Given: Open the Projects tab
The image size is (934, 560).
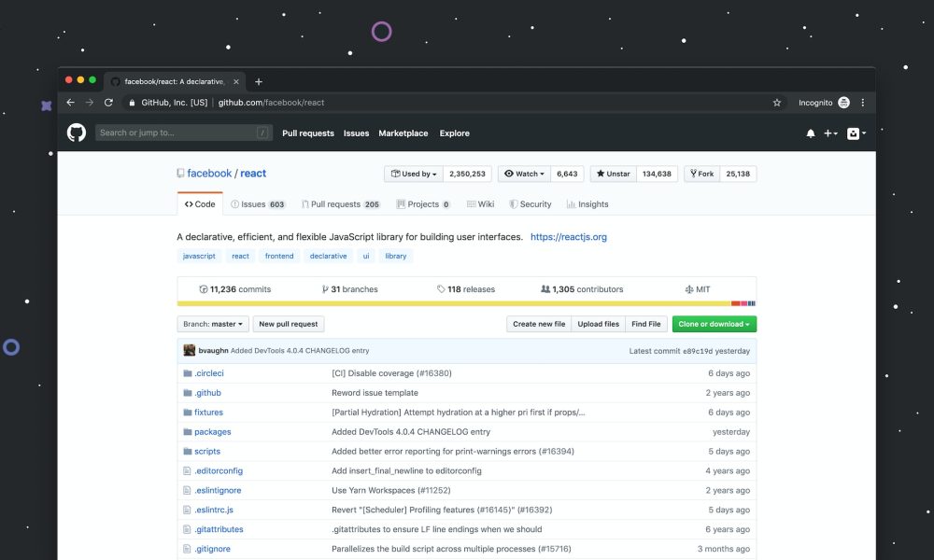Looking at the screenshot, I should click(423, 204).
